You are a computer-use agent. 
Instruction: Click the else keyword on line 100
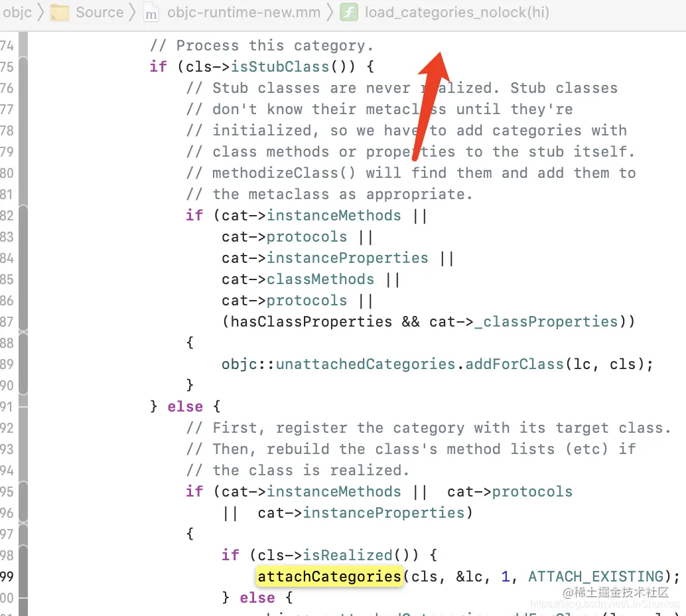257,597
